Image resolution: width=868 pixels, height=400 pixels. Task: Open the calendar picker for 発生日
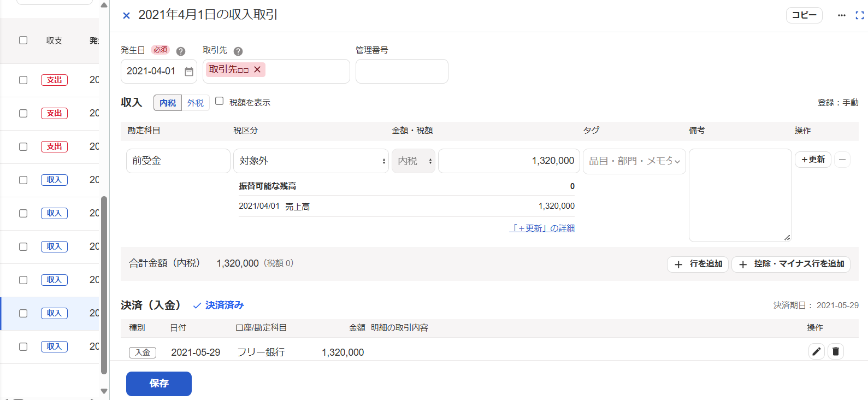[189, 72]
